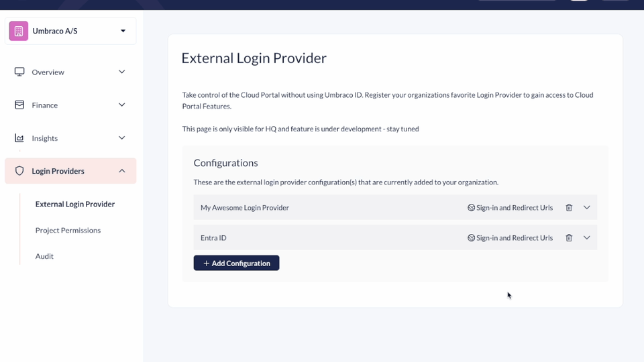Select External Login Provider in sidebar
The image size is (644, 362).
tap(75, 204)
